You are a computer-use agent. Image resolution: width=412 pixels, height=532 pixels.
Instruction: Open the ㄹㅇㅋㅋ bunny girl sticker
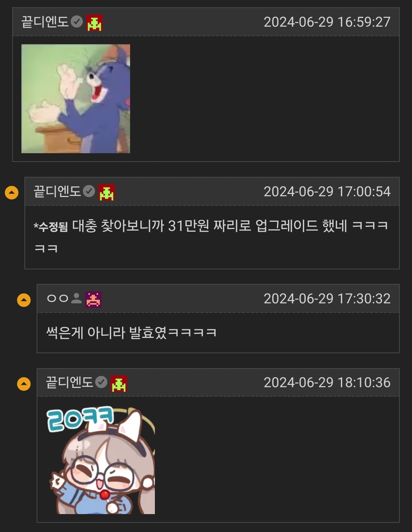101,460
